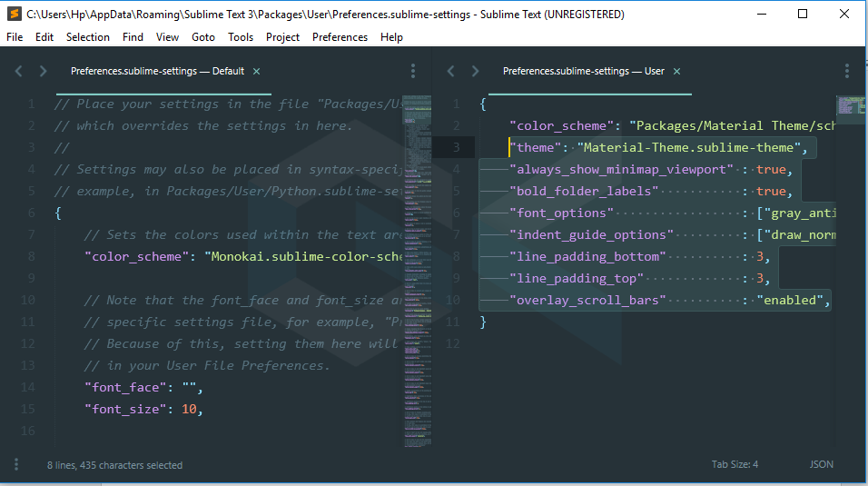Open left pane three-dot tab options menu
Viewport: 868px width, 486px height.
tap(413, 71)
